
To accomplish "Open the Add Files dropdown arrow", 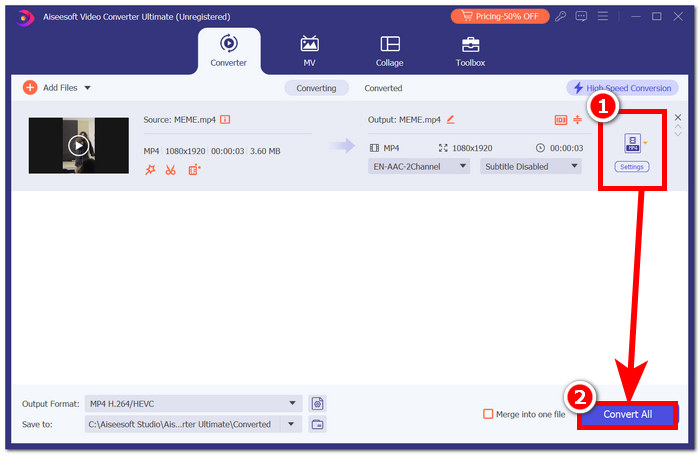I will pos(87,88).
